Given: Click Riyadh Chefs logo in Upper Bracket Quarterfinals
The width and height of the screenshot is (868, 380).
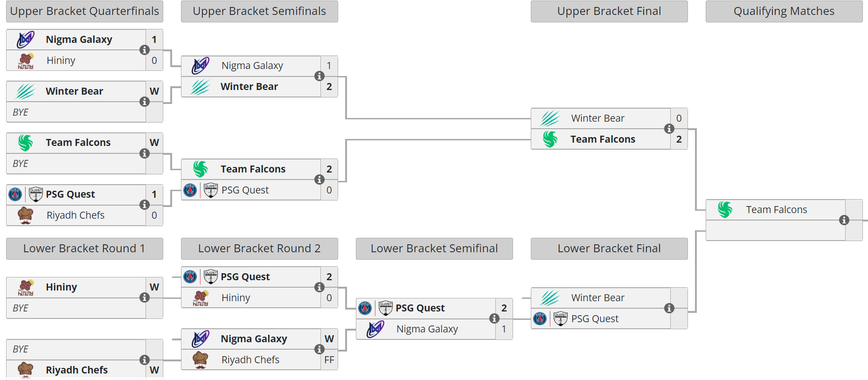Looking at the screenshot, I should click(26, 215).
